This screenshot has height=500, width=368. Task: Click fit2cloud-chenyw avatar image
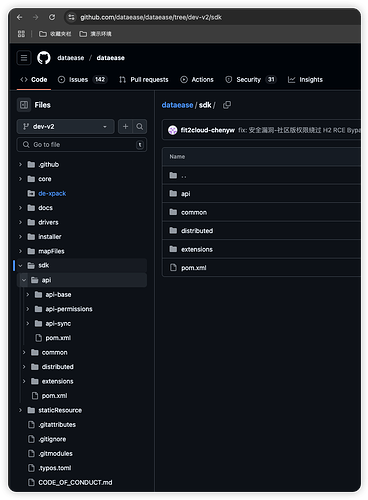[173, 130]
